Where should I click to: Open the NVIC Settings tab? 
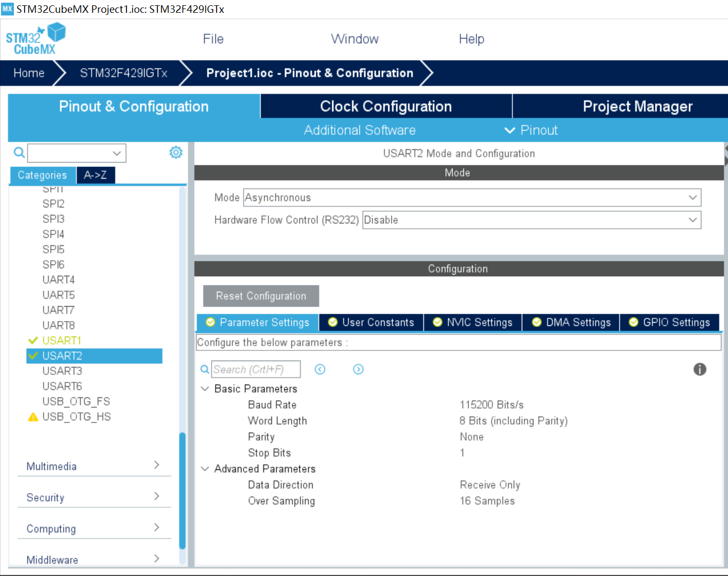point(473,322)
